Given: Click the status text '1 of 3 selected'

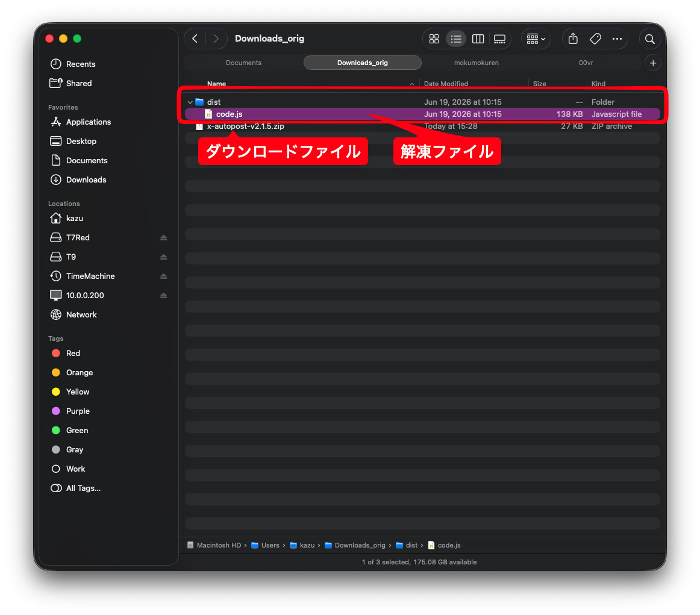Looking at the screenshot, I should click(386, 562).
